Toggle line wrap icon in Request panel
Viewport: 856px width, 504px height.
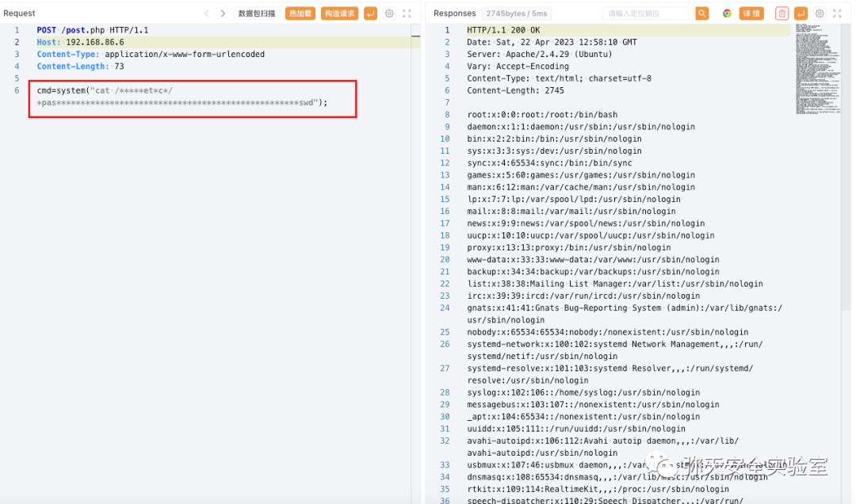coord(370,13)
